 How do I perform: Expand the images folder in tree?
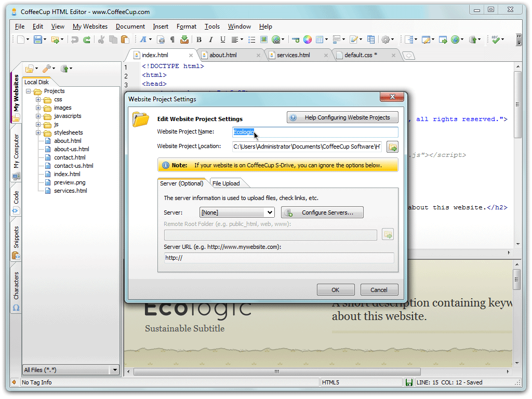(x=38, y=108)
